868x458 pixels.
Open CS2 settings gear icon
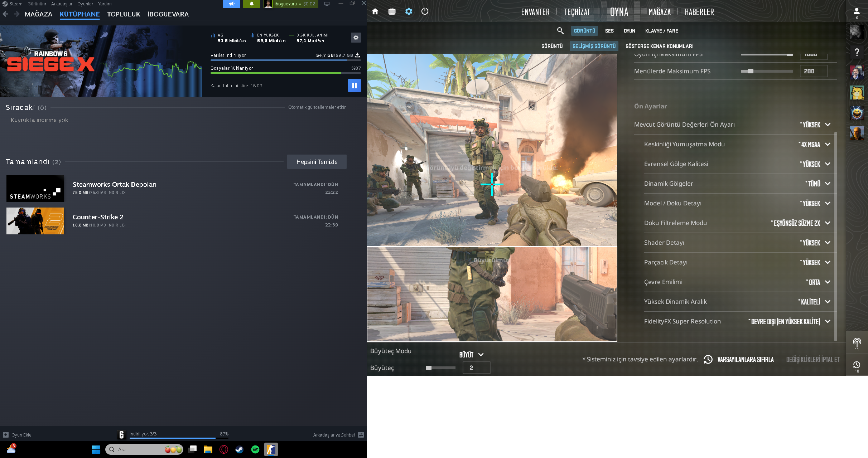click(409, 11)
